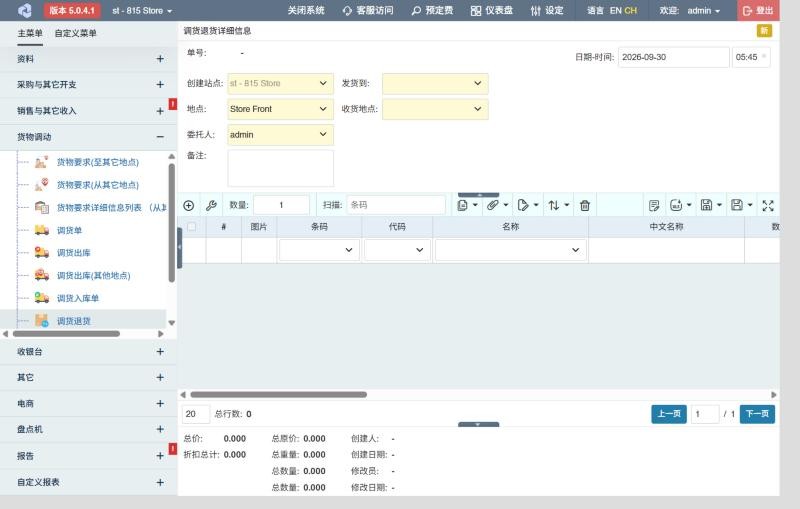The image size is (800, 509).
Task: Open the wrench tool in grid toolbar
Action: [x=211, y=206]
